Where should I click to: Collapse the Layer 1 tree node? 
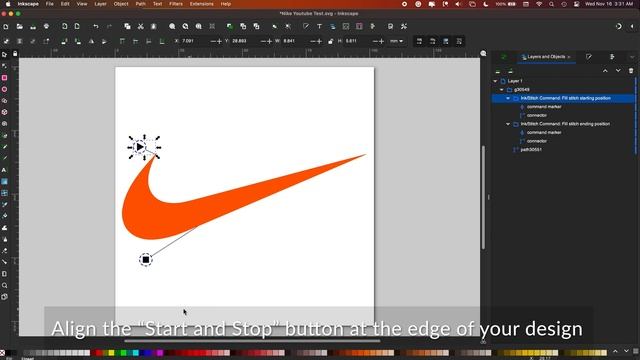coord(495,81)
